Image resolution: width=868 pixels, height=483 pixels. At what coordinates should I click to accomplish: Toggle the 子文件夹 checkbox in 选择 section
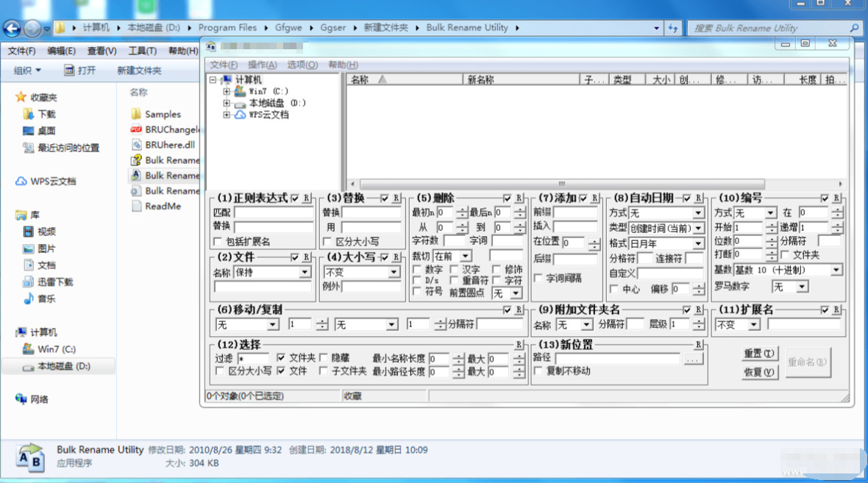coord(324,371)
